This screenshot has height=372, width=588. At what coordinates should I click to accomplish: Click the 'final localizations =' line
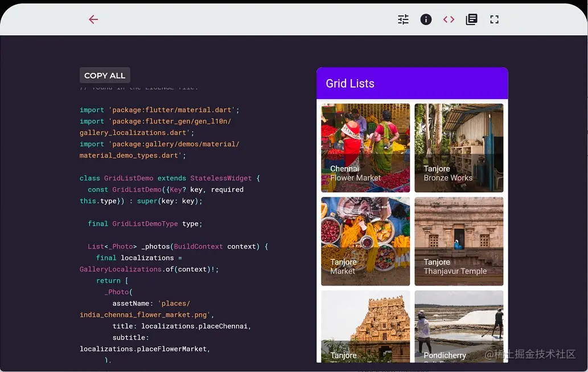coord(139,258)
